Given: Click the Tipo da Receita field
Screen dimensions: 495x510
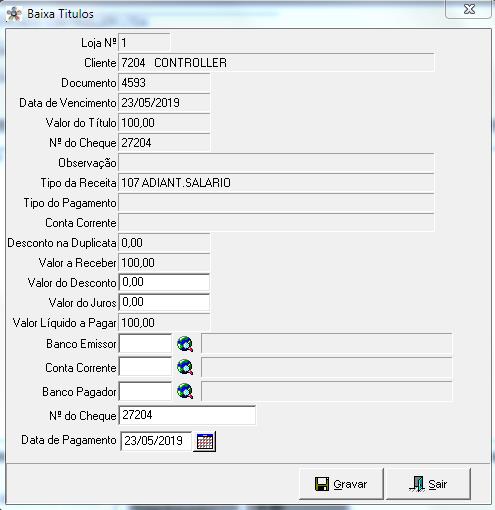Looking at the screenshot, I should click(276, 183).
